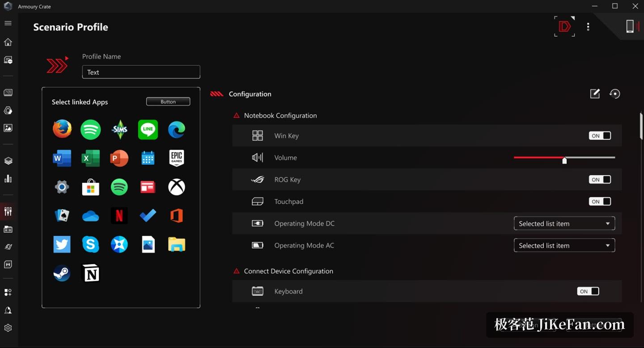Open the bell notification sidebar icon

[x=8, y=310]
